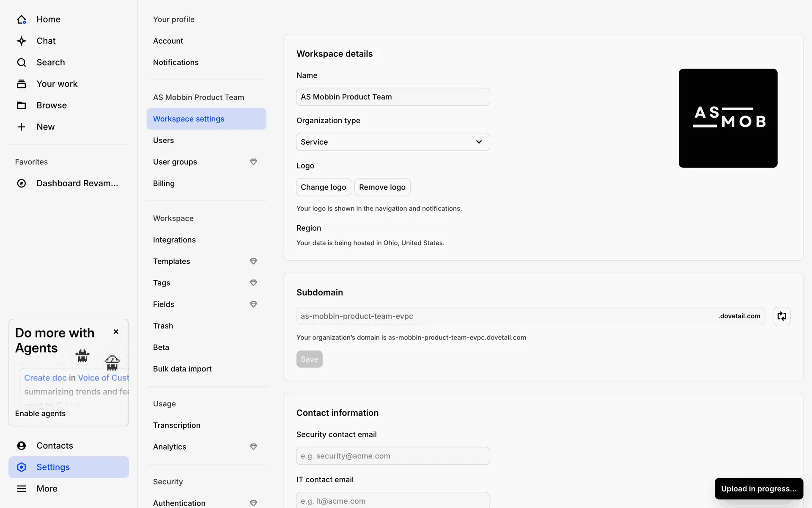Screen dimensions: 812x508
Task: Expand the Organization type dropdown
Action: [393, 142]
